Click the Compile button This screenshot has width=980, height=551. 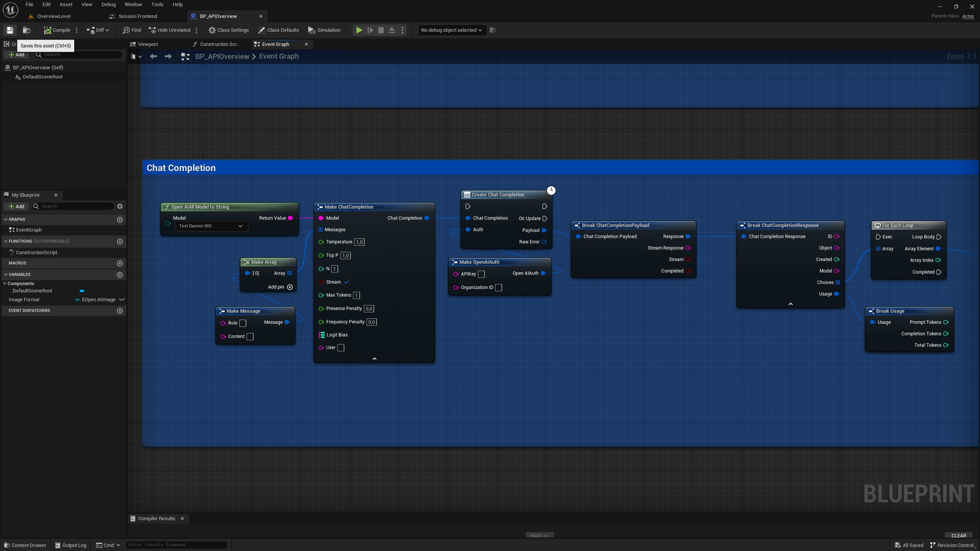tap(57, 30)
